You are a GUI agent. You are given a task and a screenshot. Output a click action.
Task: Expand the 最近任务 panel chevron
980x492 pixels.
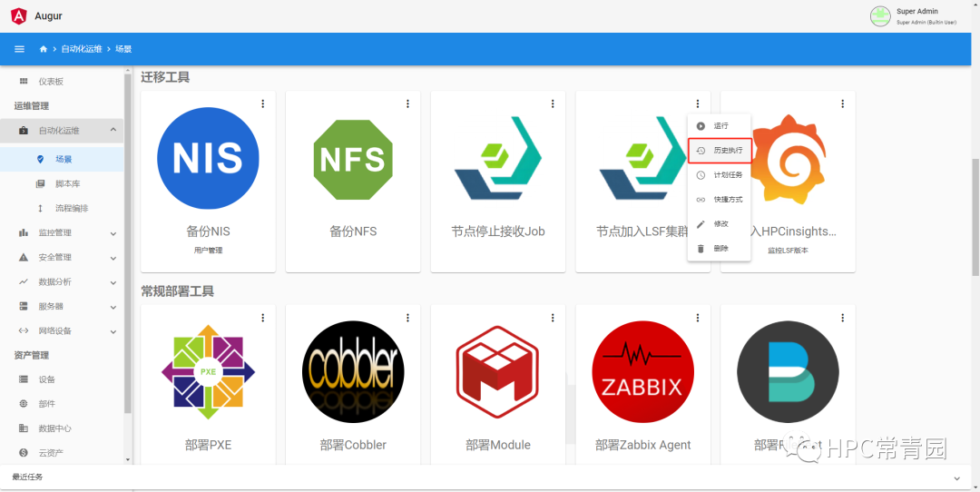[956, 477]
